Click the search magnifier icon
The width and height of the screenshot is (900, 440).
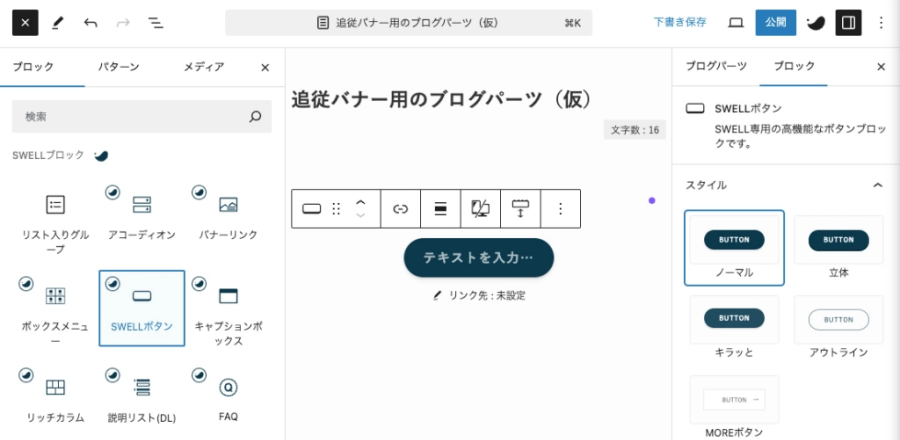click(x=255, y=116)
